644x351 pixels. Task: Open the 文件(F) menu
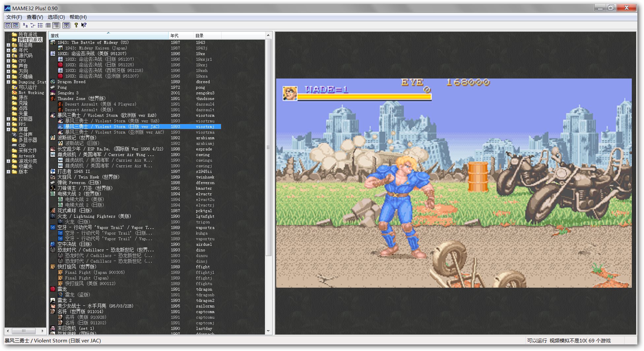pyautogui.click(x=14, y=17)
